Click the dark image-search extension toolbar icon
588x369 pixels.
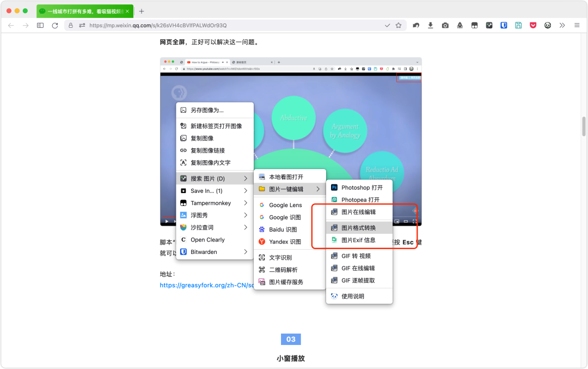coord(489,26)
